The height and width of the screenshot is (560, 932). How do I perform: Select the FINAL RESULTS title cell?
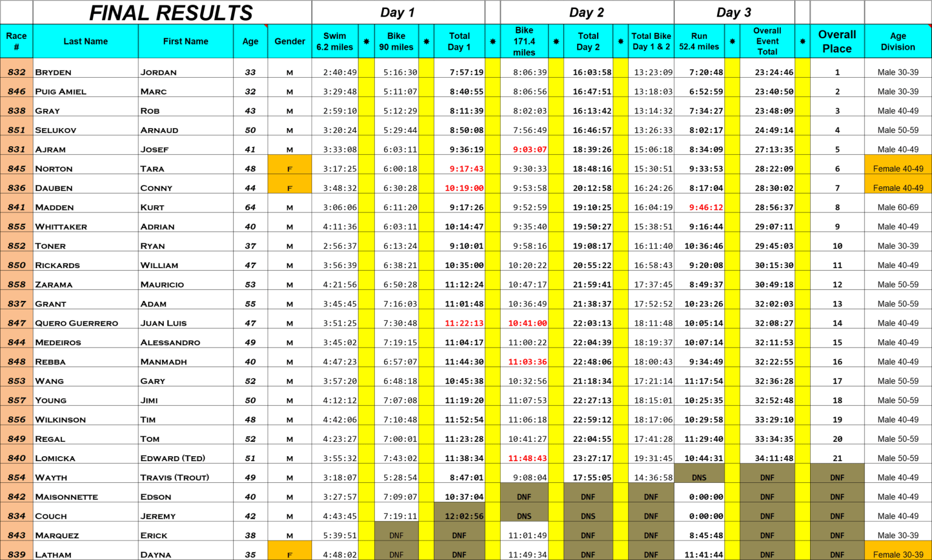(172, 12)
